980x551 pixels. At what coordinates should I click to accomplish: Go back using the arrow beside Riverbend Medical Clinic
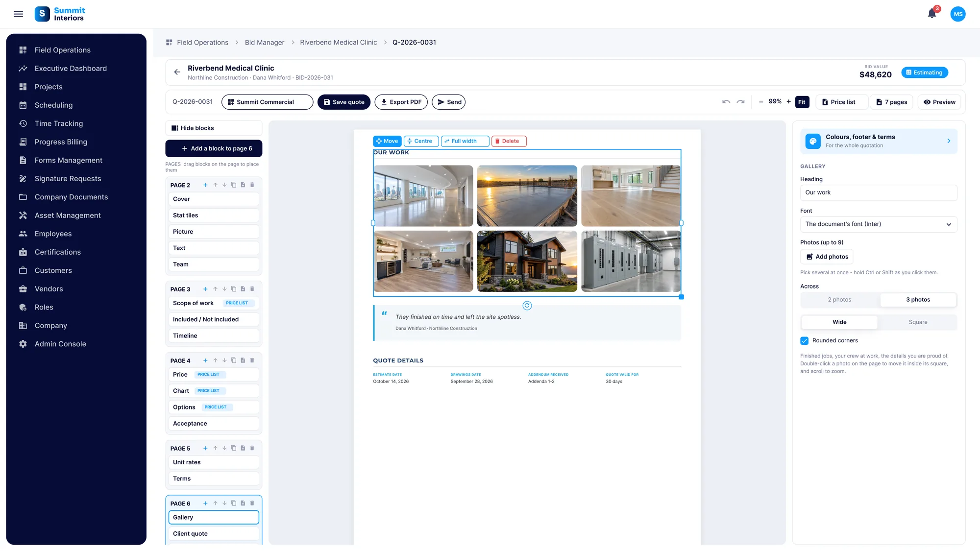(177, 72)
